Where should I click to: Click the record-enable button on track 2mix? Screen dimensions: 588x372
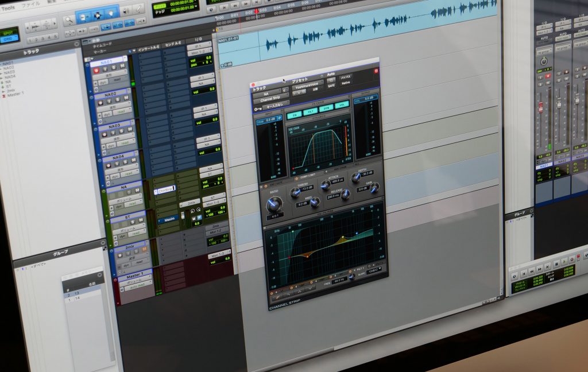(120, 256)
